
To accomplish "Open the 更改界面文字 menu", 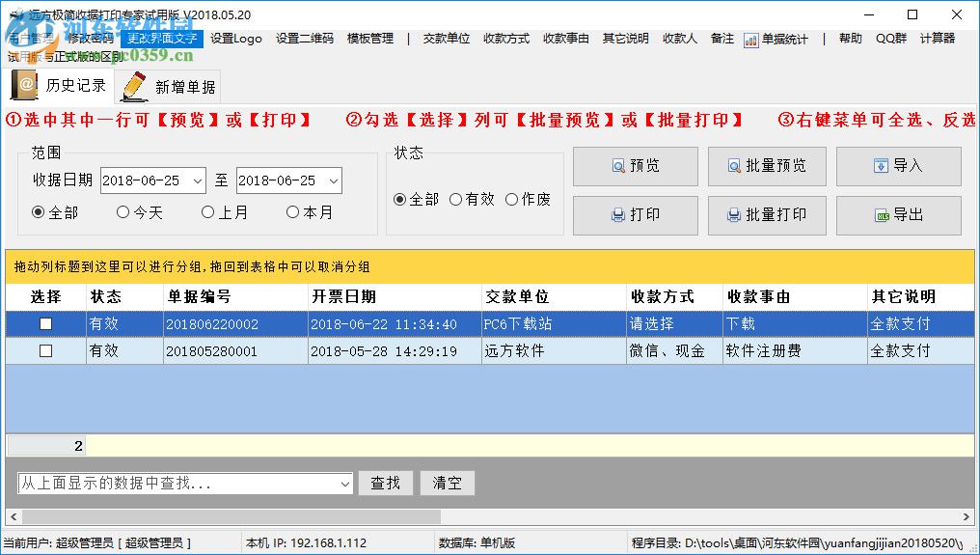I will click(x=162, y=39).
